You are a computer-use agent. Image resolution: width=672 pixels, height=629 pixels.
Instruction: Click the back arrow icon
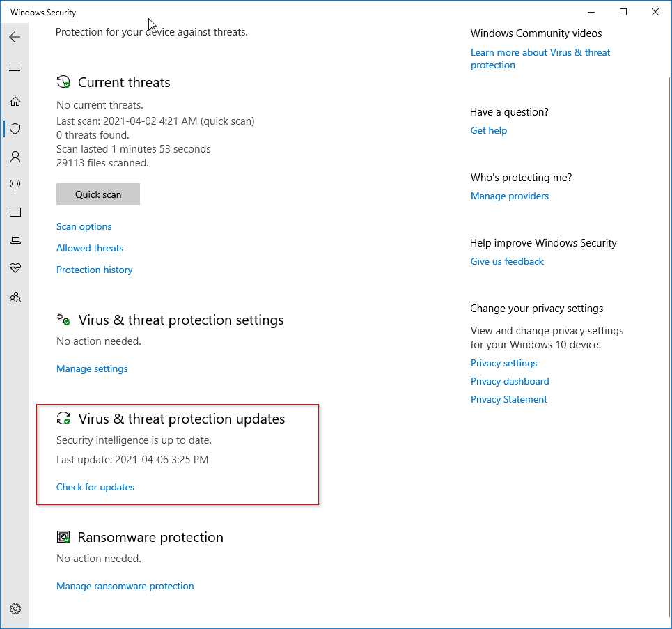click(x=15, y=37)
